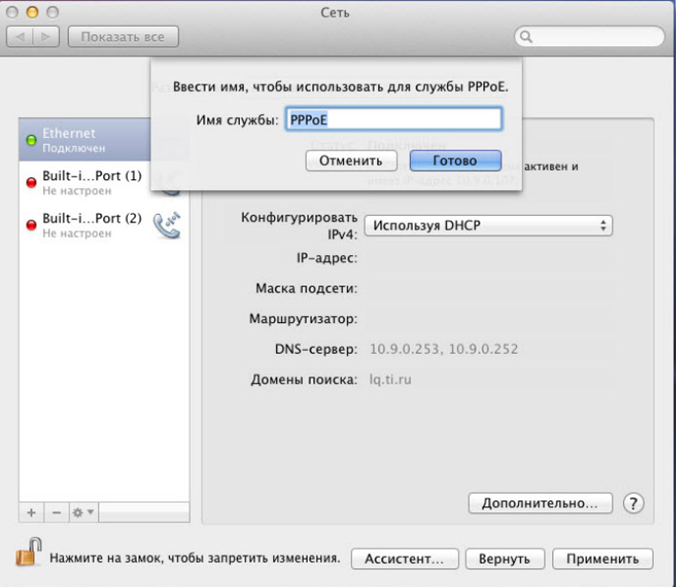
Task: Expand the "Используя DHCP" IPv4 dropdown
Action: click(x=487, y=226)
